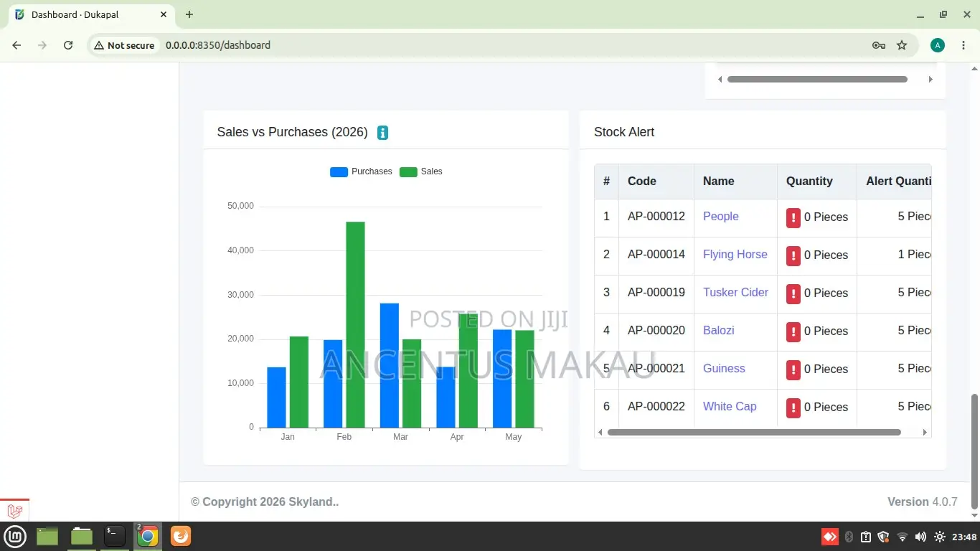
Task: Launch the terminal from the taskbar
Action: 115,536
